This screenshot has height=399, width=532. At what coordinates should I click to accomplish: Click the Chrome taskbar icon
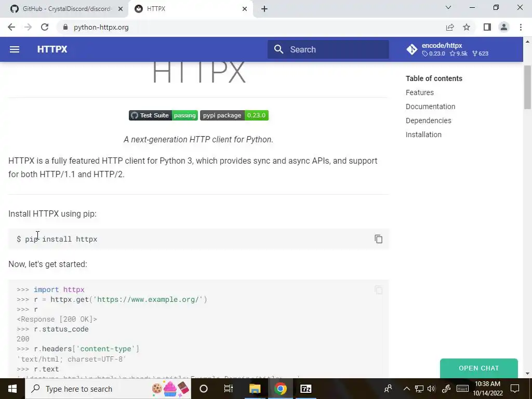pos(280,389)
